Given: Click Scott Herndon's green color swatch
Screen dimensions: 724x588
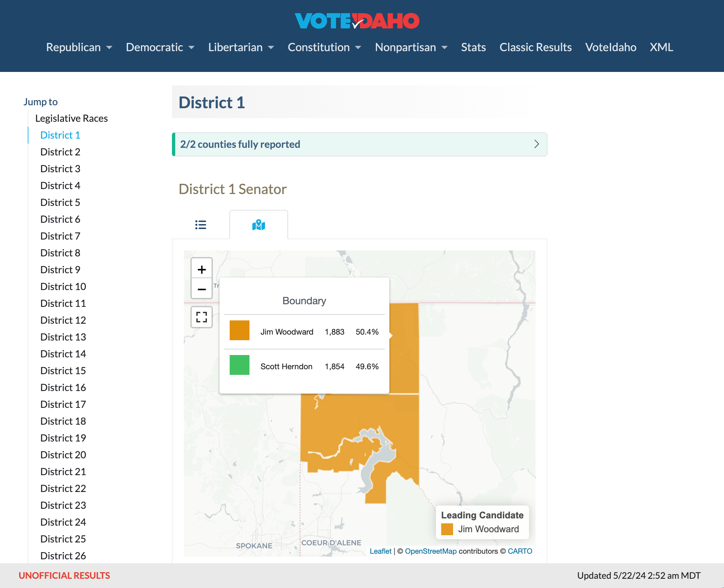Looking at the screenshot, I should pyautogui.click(x=239, y=365).
